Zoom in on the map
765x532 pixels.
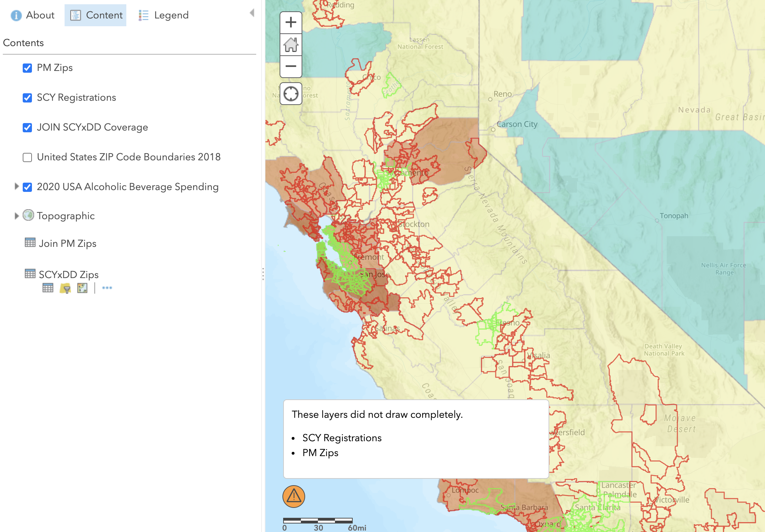coord(291,23)
